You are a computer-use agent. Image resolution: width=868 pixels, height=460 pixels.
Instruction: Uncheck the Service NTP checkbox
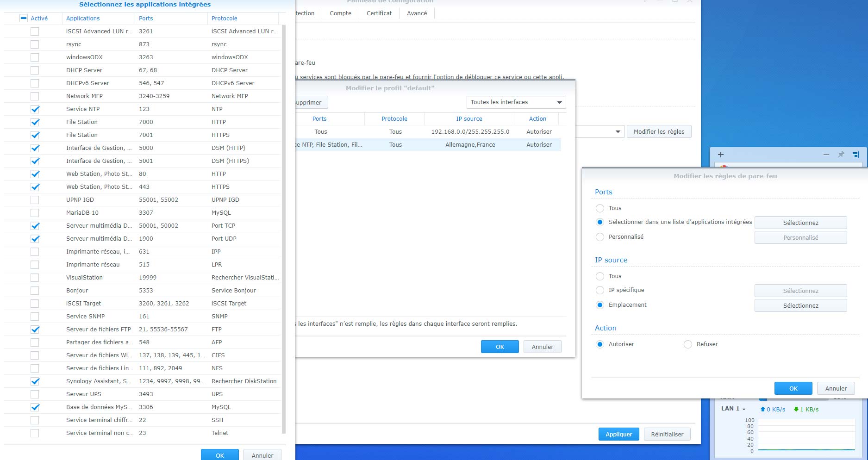coord(35,109)
